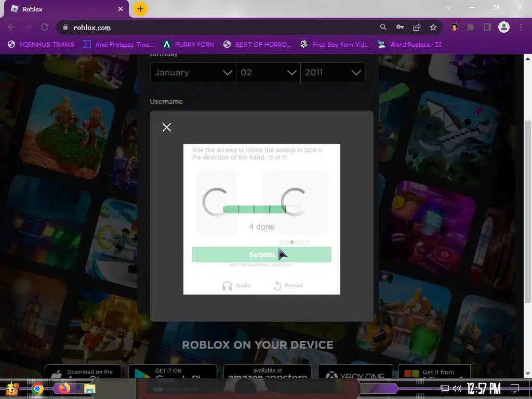
Task: Launch Firefox from the taskbar
Action: click(64, 388)
